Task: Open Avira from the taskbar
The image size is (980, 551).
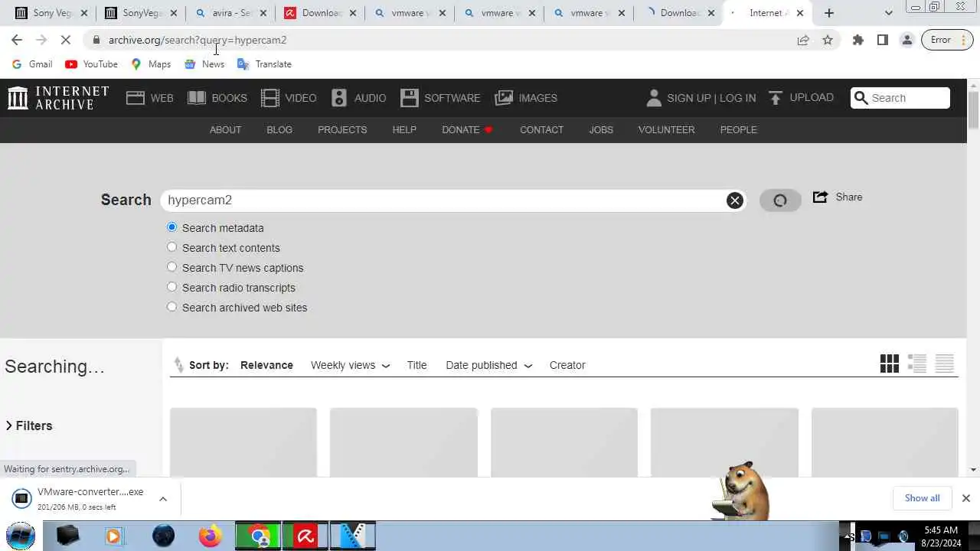Action: pyautogui.click(x=305, y=536)
